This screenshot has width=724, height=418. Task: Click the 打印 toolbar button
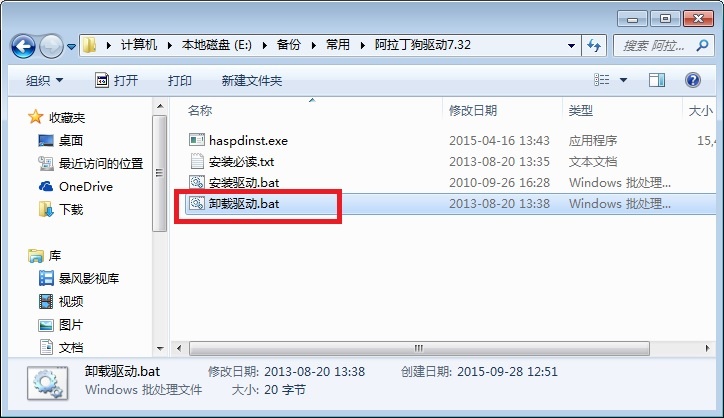point(180,80)
